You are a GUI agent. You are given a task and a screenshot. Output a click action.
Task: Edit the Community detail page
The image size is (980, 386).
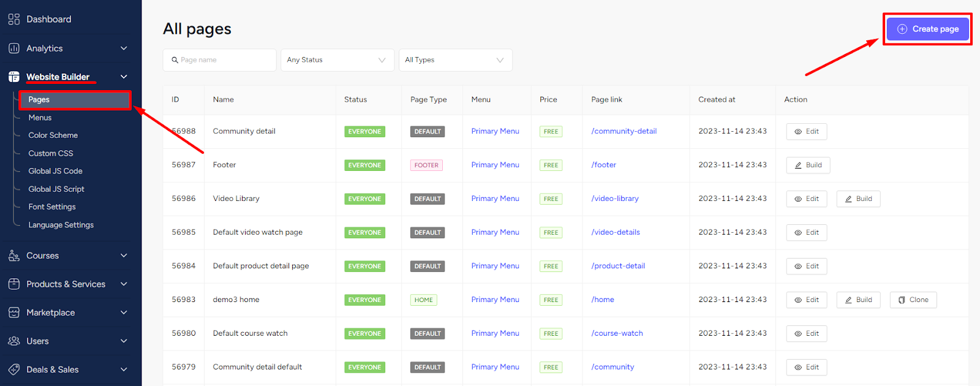[807, 132]
